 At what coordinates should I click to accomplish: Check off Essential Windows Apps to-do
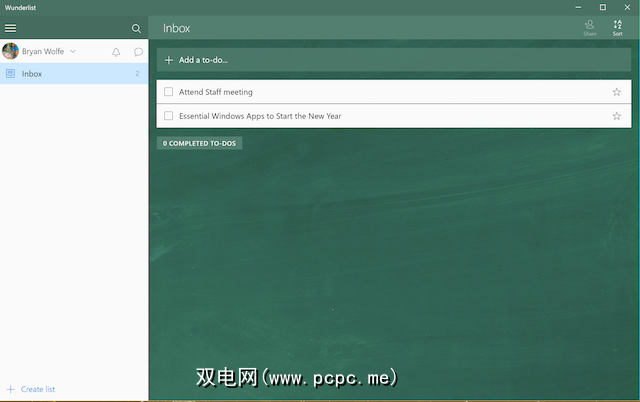coord(169,116)
